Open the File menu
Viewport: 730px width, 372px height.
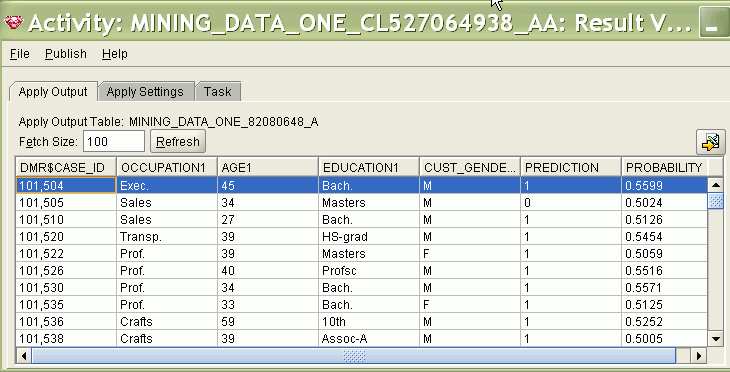20,54
